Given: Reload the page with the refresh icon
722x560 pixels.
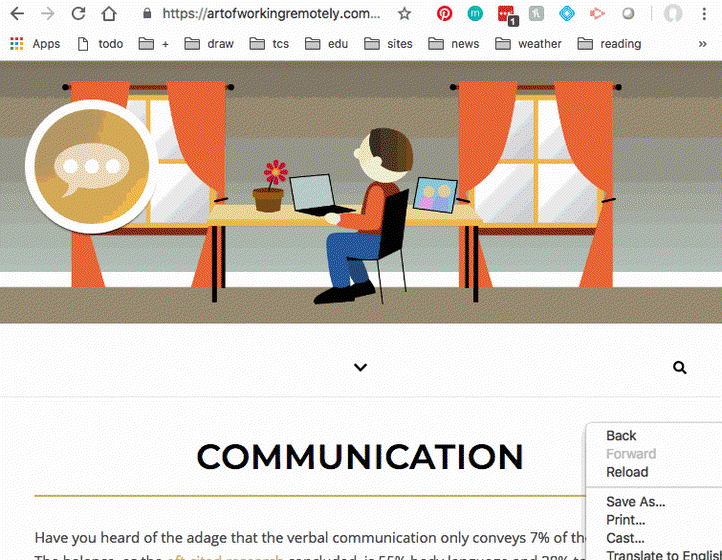Looking at the screenshot, I should [x=78, y=14].
